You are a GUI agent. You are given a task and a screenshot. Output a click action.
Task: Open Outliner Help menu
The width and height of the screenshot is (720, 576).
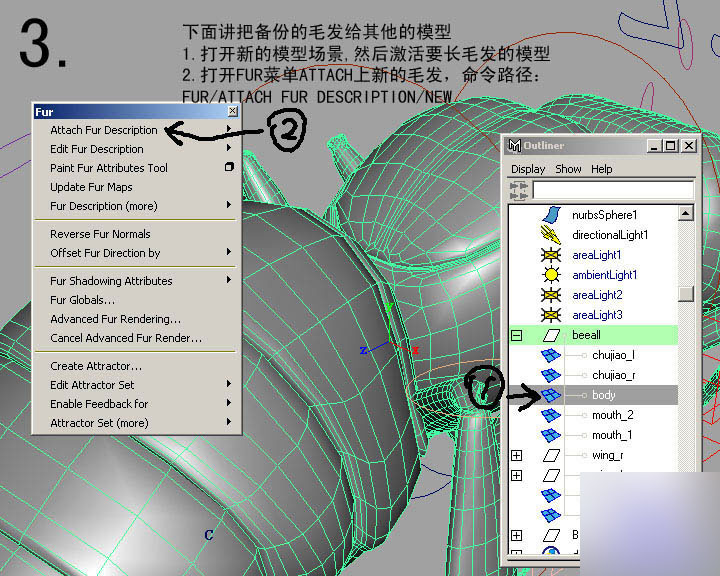click(x=602, y=169)
